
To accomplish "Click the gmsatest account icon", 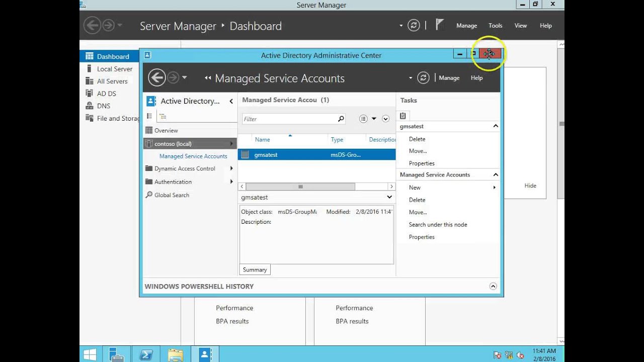I will [x=245, y=155].
